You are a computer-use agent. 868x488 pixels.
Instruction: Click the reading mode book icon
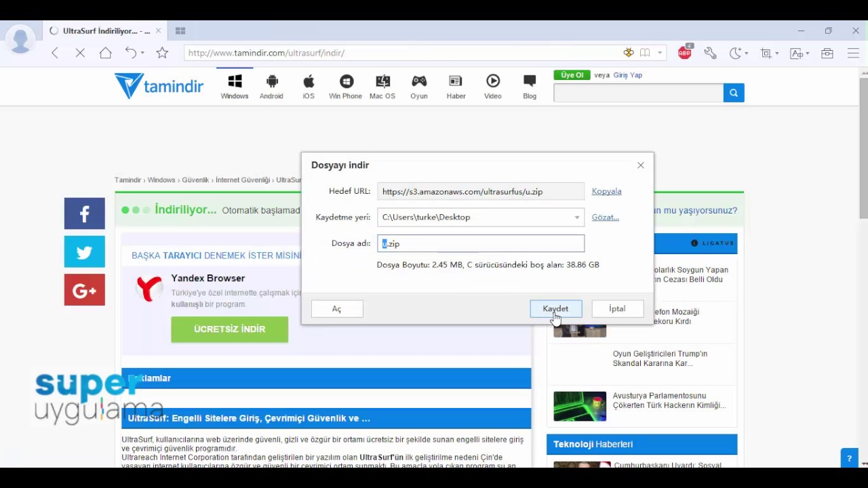(645, 53)
